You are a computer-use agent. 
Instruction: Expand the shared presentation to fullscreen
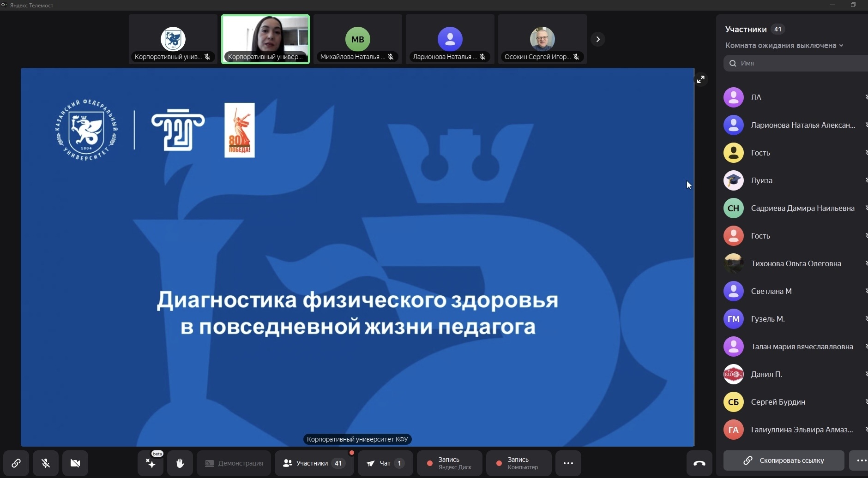point(701,79)
